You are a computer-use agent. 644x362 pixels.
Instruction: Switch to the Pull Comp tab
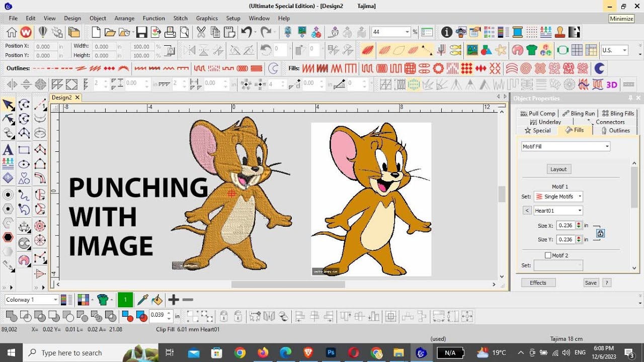pyautogui.click(x=538, y=113)
